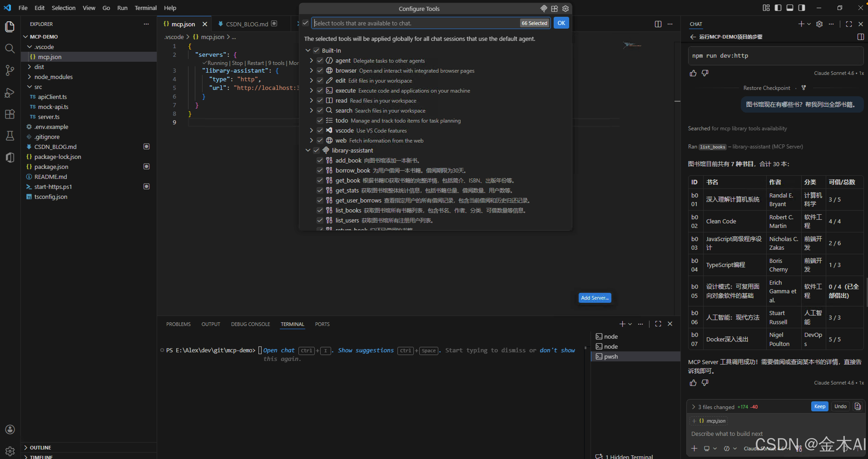Open the Source Control view
The width and height of the screenshot is (868, 459).
click(10, 70)
